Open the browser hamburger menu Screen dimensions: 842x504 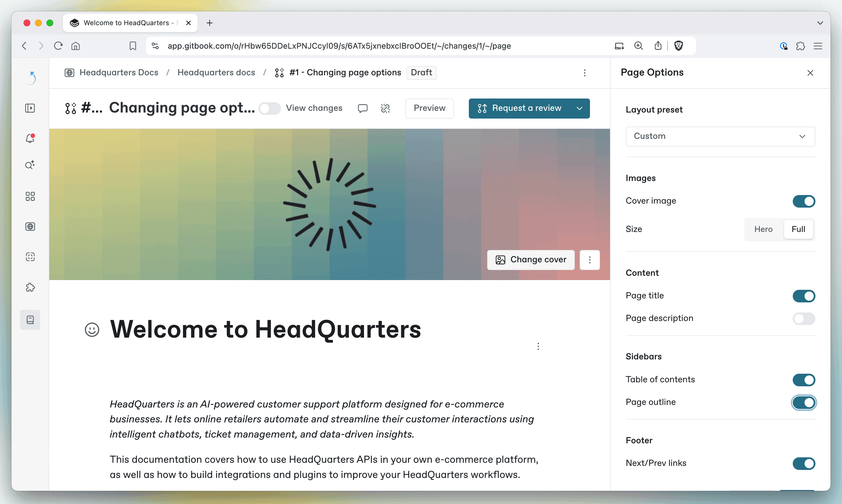pos(818,46)
